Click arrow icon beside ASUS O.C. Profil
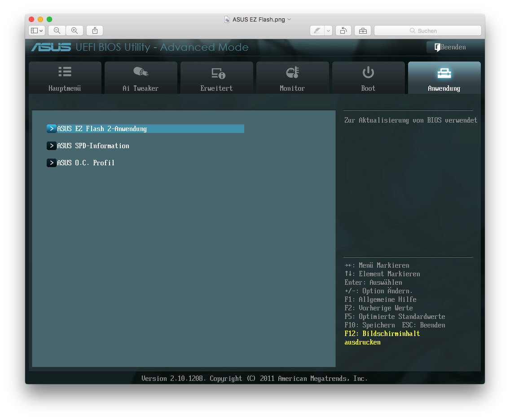Image resolution: width=510 pixels, height=420 pixels. click(51, 163)
